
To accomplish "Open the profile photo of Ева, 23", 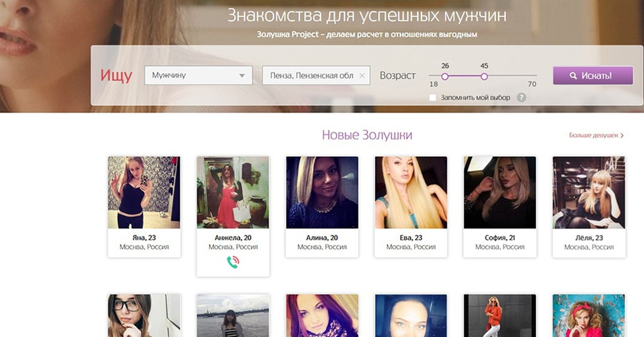I will point(411,193).
